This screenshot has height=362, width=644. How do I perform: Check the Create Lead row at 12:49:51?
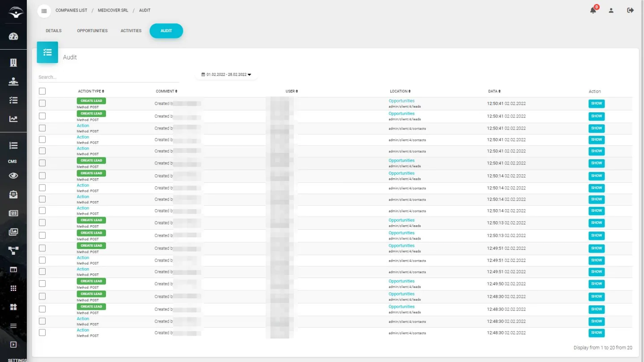[x=42, y=248]
